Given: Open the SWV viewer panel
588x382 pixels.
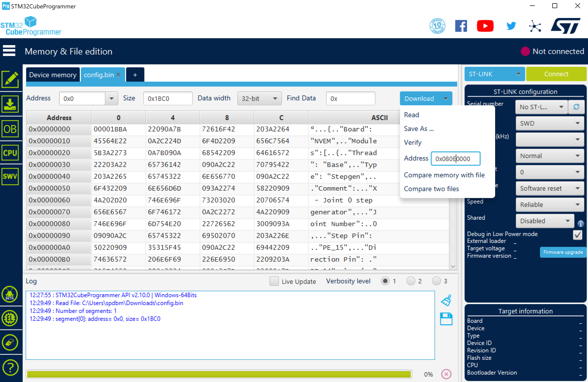Looking at the screenshot, I should coord(10,176).
